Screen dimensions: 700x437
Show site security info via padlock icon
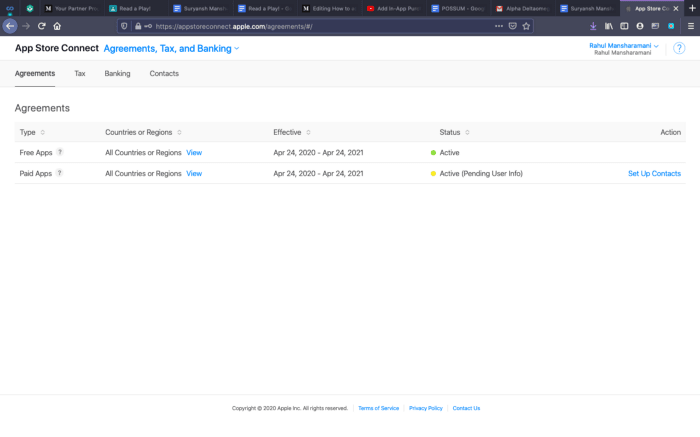[138, 26]
